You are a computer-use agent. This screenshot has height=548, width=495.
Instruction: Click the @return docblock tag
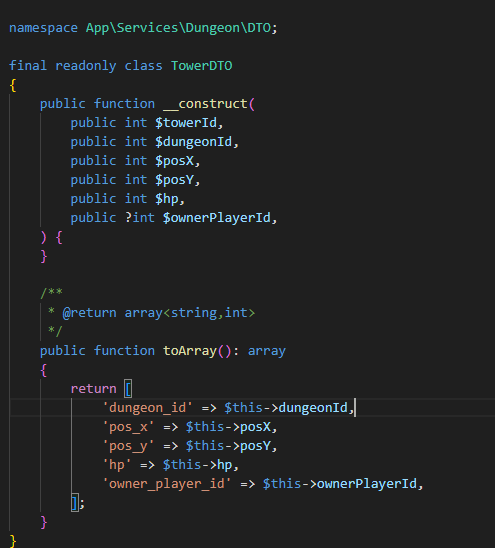89,312
